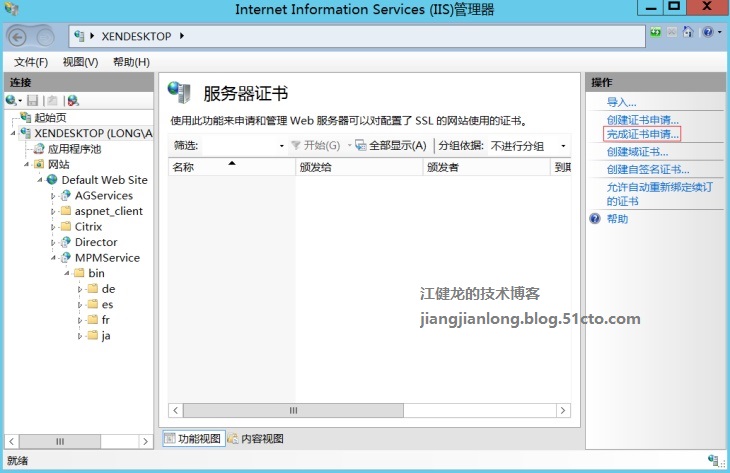Click XENDESKTOP breadcrumb in address bar
This screenshot has width=730, height=473.
tap(136, 36)
